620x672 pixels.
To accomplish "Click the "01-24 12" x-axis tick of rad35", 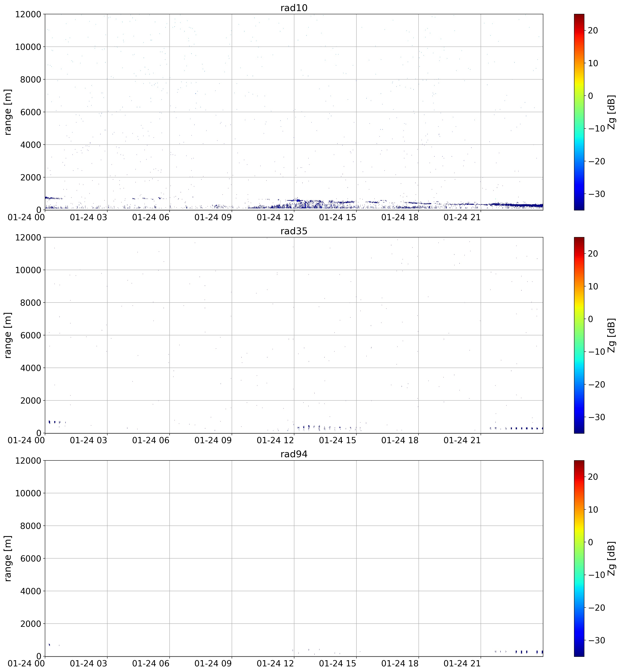I will [275, 440].
